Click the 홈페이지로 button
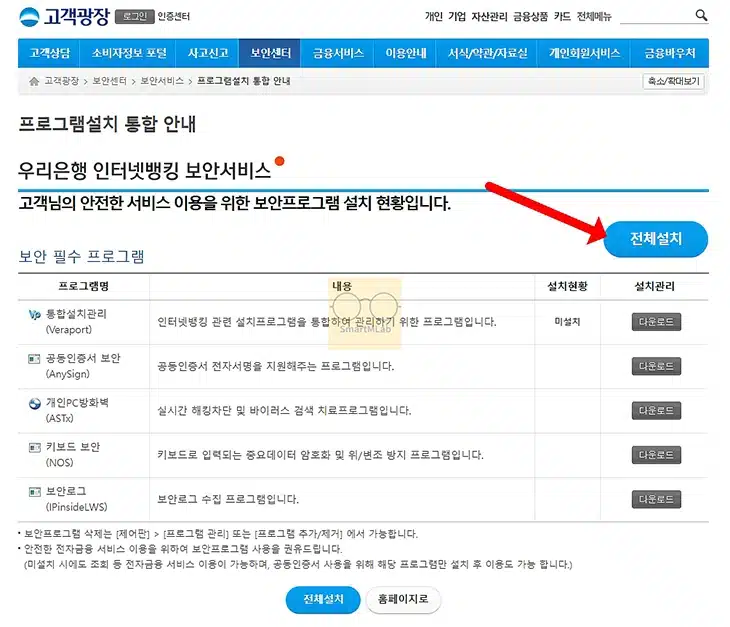The image size is (730, 627). [x=403, y=600]
